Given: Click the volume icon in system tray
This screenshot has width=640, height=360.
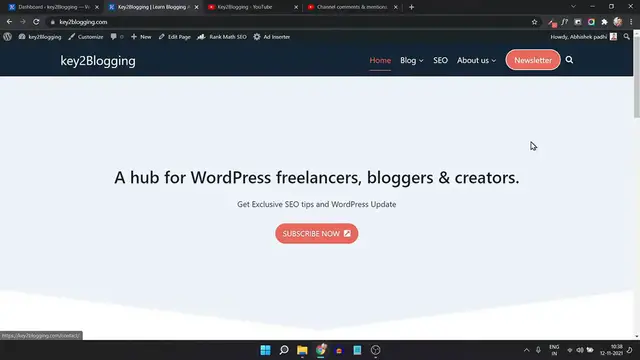Looking at the screenshot, I should 580,350.
